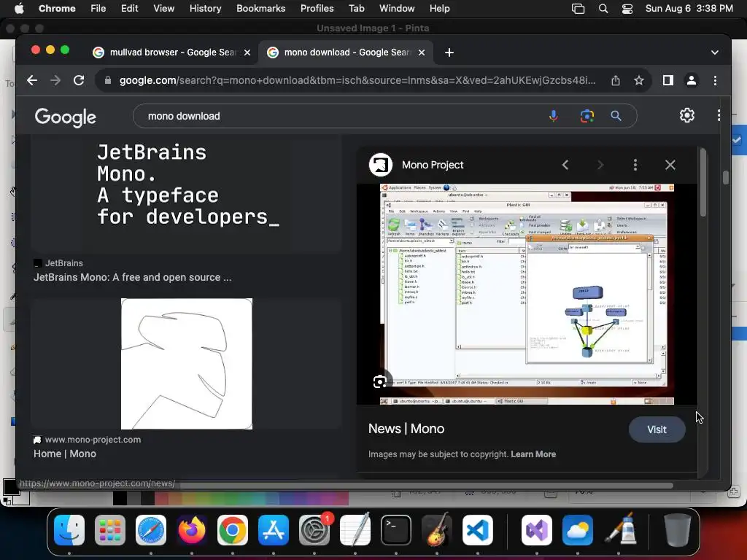
Task: Close the mono download tab
Action: coord(422,52)
